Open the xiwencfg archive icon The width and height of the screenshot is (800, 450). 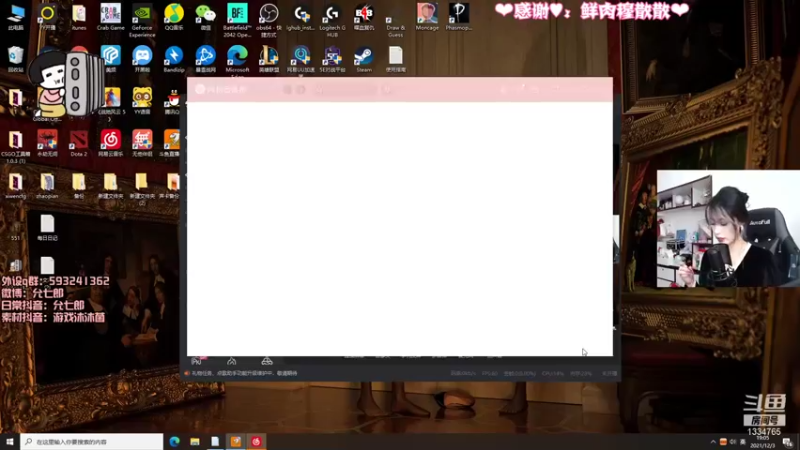tap(16, 183)
